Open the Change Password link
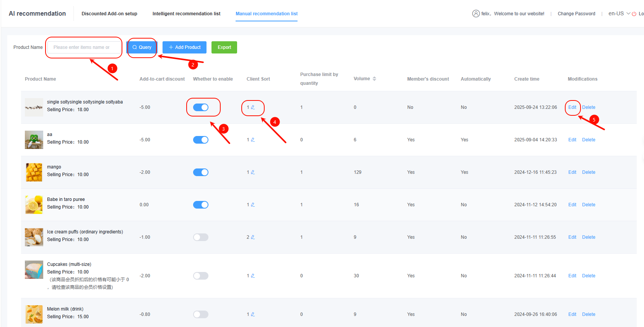644x327 pixels. [576, 14]
